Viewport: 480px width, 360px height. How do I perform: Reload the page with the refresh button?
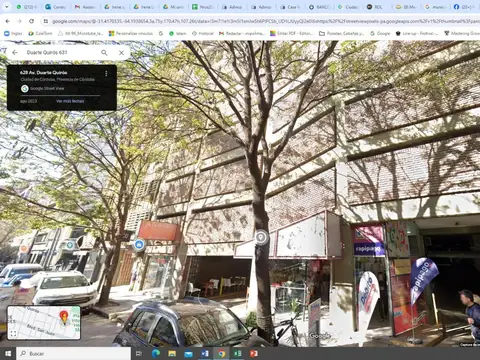[x=31, y=21]
